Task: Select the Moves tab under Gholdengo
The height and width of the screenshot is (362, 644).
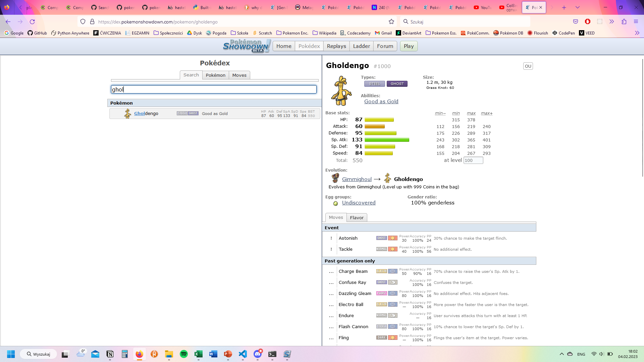Action: click(x=336, y=217)
